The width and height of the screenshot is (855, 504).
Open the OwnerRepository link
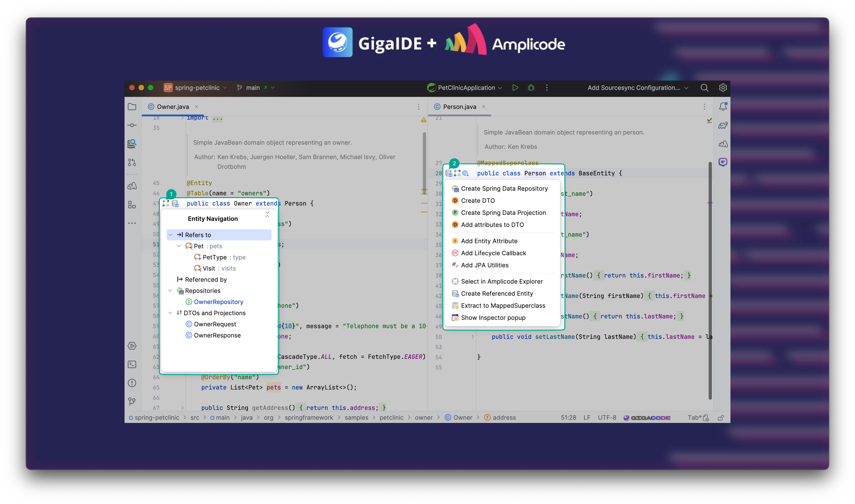[218, 302]
